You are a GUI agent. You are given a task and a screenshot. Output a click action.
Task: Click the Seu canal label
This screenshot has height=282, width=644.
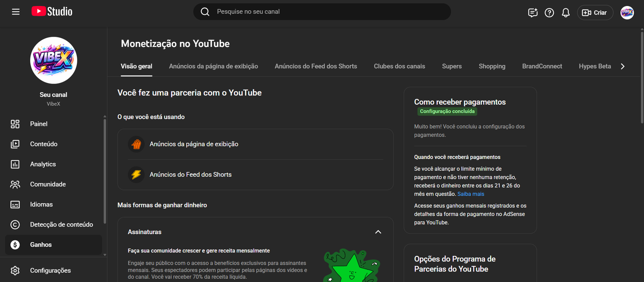pyautogui.click(x=54, y=95)
